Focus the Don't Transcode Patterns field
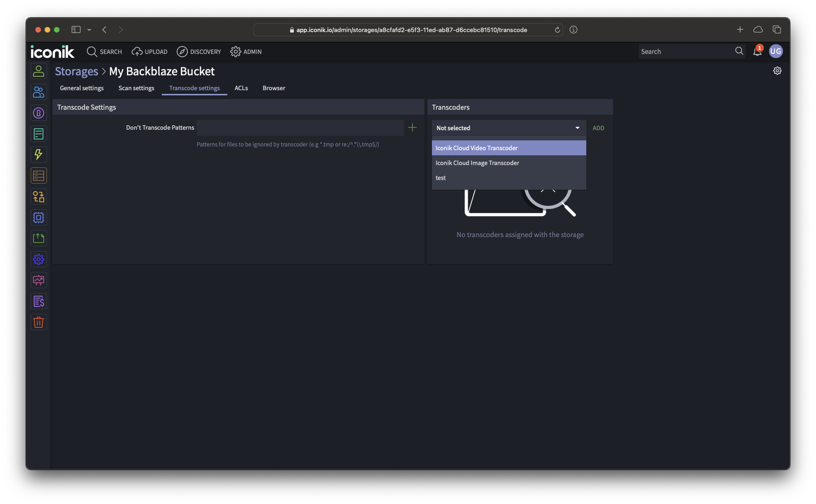 (x=300, y=127)
